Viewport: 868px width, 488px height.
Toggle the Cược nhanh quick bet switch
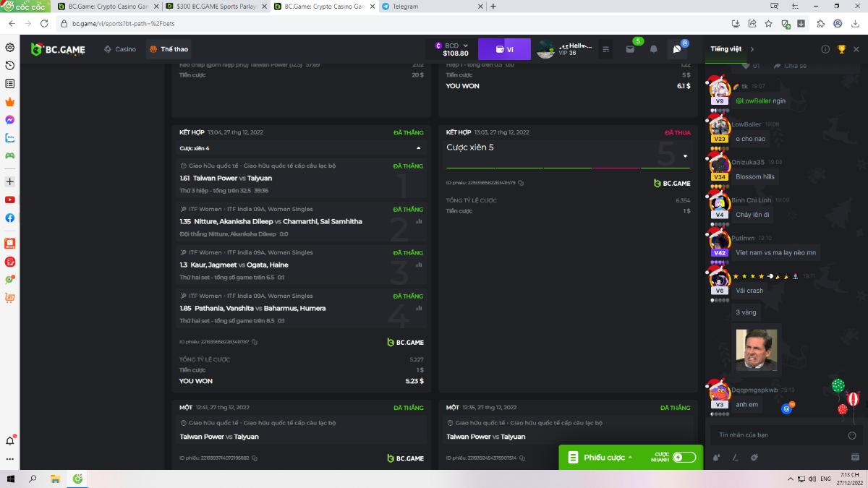684,457
